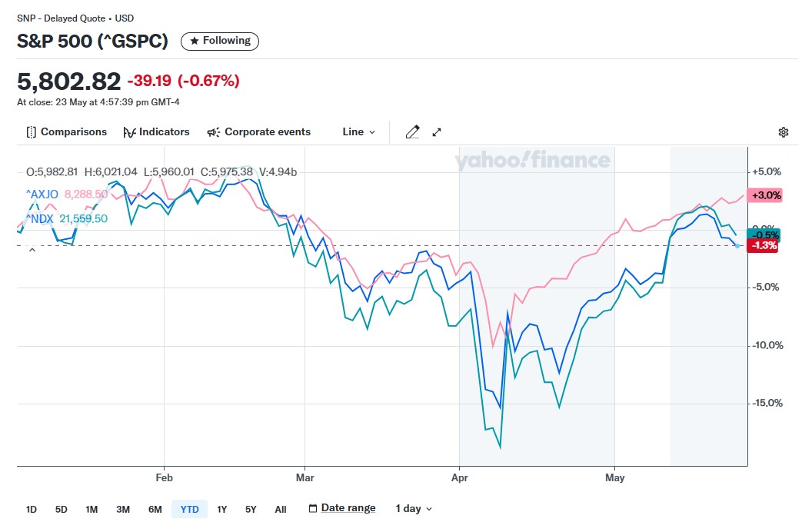Image resolution: width=812 pixels, height=532 pixels.
Task: Open the Date range calendar picker
Action: [x=342, y=508]
